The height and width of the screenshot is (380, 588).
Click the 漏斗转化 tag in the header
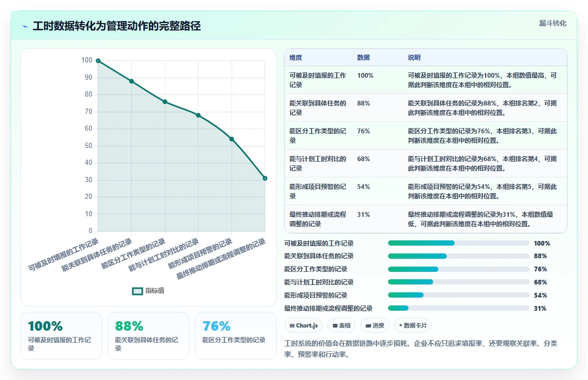[x=552, y=23]
